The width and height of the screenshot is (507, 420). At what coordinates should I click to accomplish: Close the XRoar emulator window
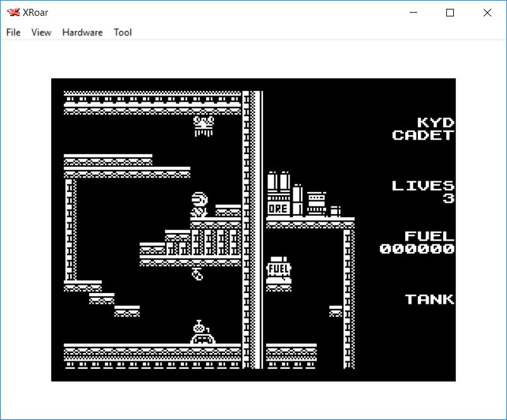pyautogui.click(x=487, y=13)
